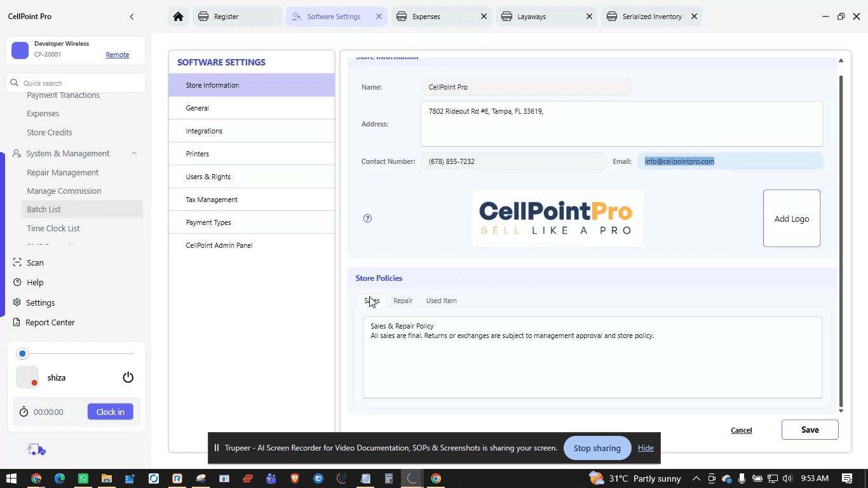
Task: Open Brave browser from the taskbar
Action: point(295,478)
